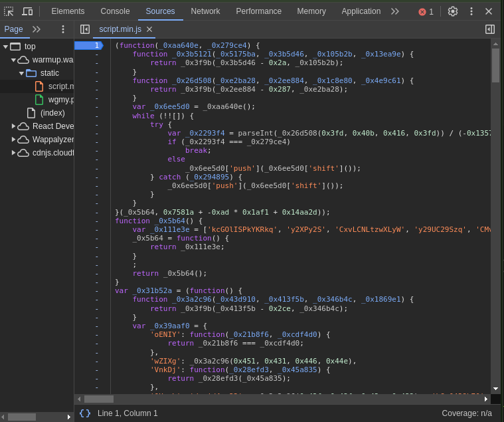504x422 pixels.
Task: Toggle the device toolbar icon
Action: coord(27,11)
